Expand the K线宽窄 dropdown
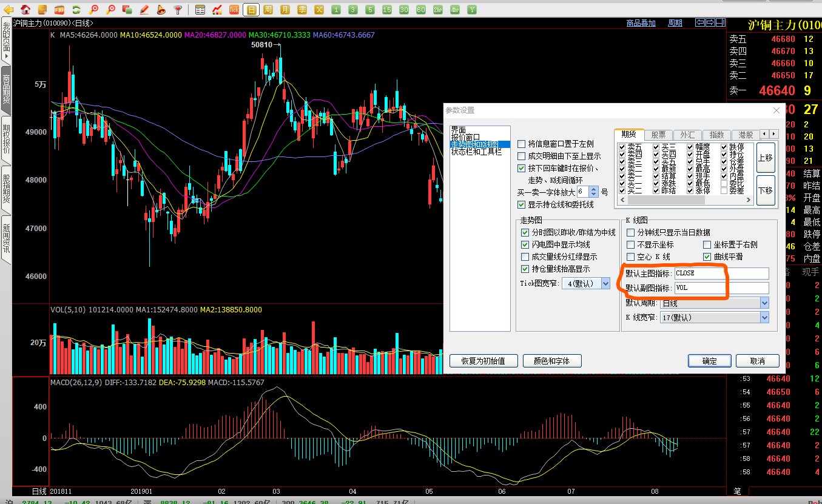This screenshot has width=822, height=504. pos(764,317)
